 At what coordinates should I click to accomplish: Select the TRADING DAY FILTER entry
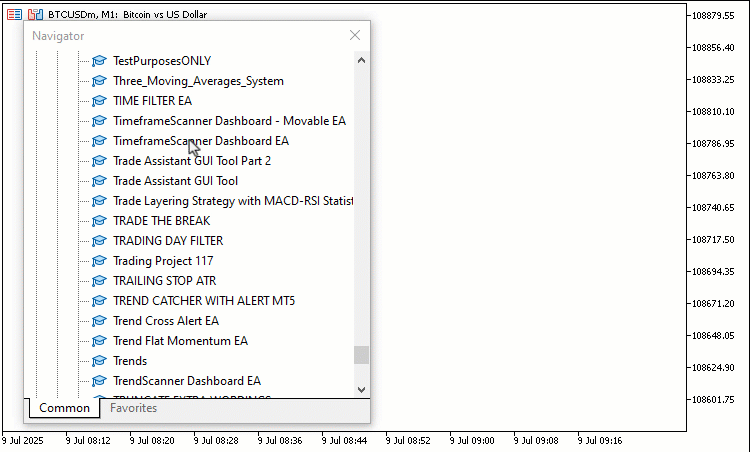click(168, 241)
